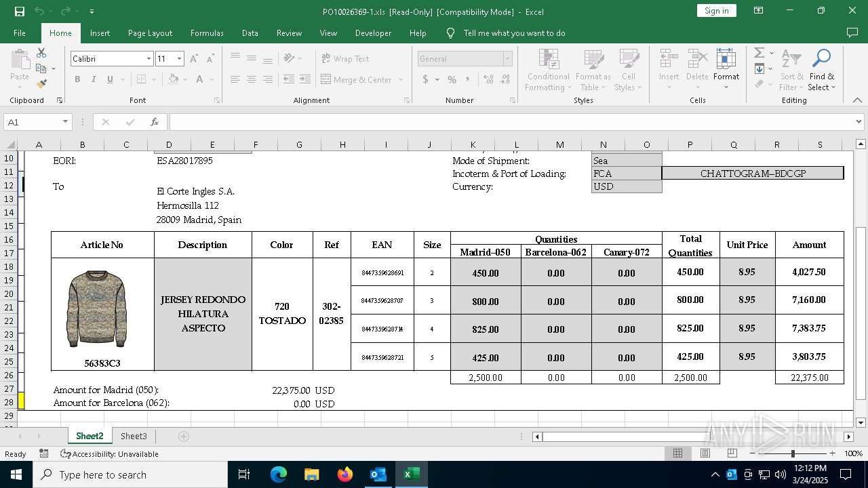The height and width of the screenshot is (488, 868).
Task: Click the Cut scissors icon
Action: click(41, 53)
